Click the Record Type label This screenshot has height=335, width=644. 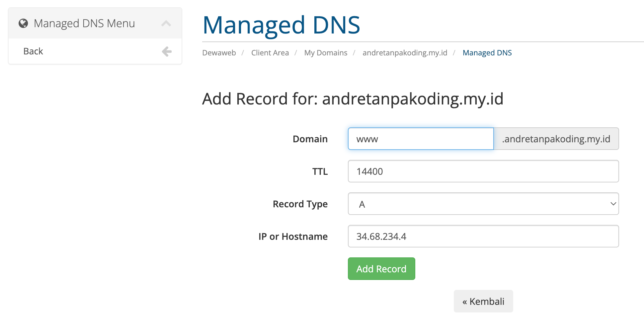click(x=300, y=204)
